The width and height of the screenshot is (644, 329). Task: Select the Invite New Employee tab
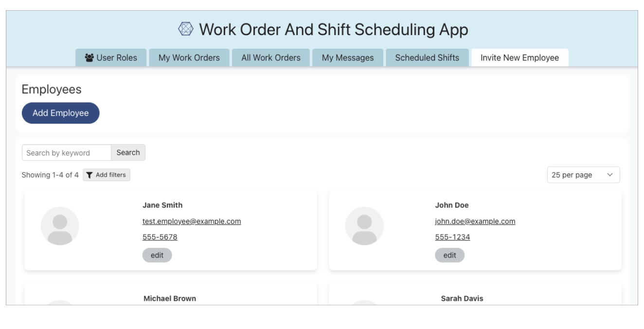(519, 57)
